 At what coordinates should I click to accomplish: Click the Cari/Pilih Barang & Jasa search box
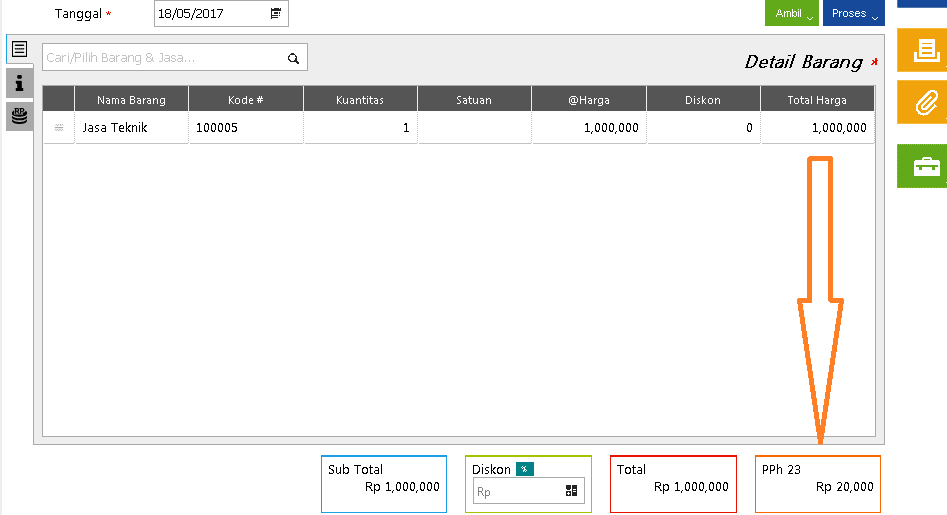[162, 58]
